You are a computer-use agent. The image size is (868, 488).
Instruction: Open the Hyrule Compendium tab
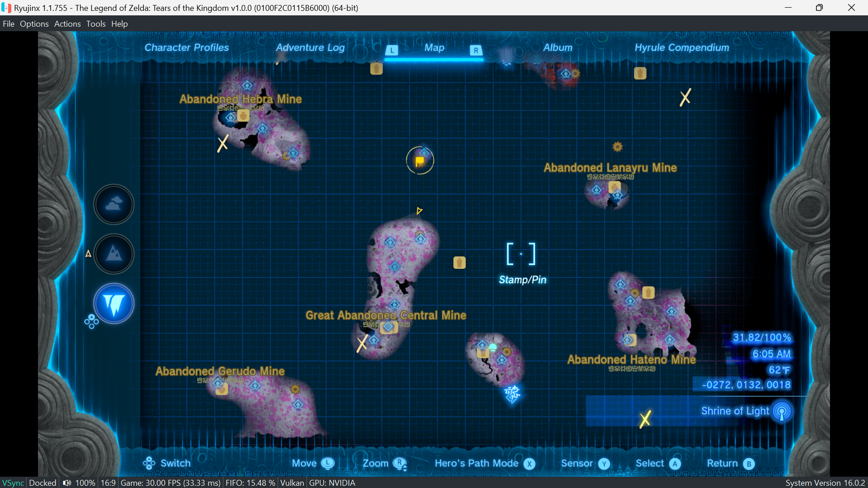click(682, 47)
